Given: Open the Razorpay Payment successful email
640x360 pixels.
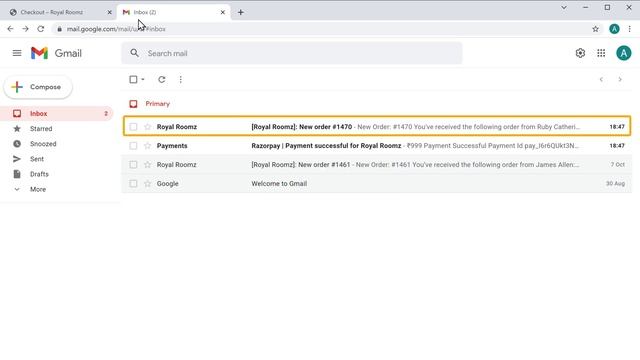Looking at the screenshot, I should [x=377, y=146].
